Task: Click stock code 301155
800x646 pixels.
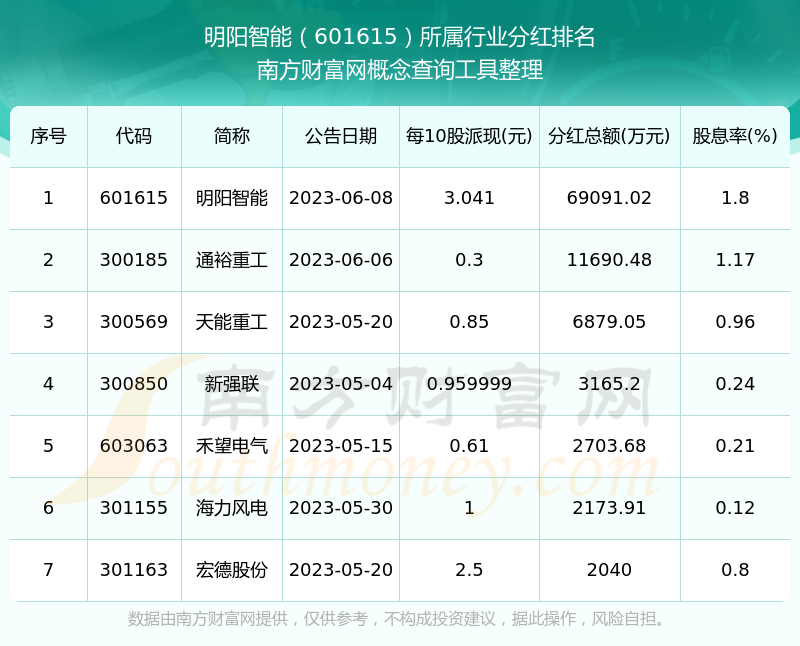Action: (x=134, y=508)
